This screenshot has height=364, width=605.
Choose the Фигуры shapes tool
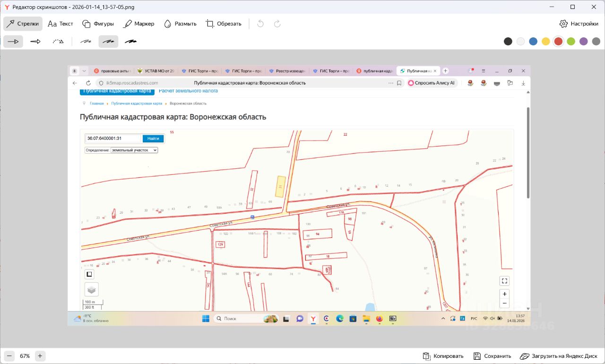[x=98, y=24]
